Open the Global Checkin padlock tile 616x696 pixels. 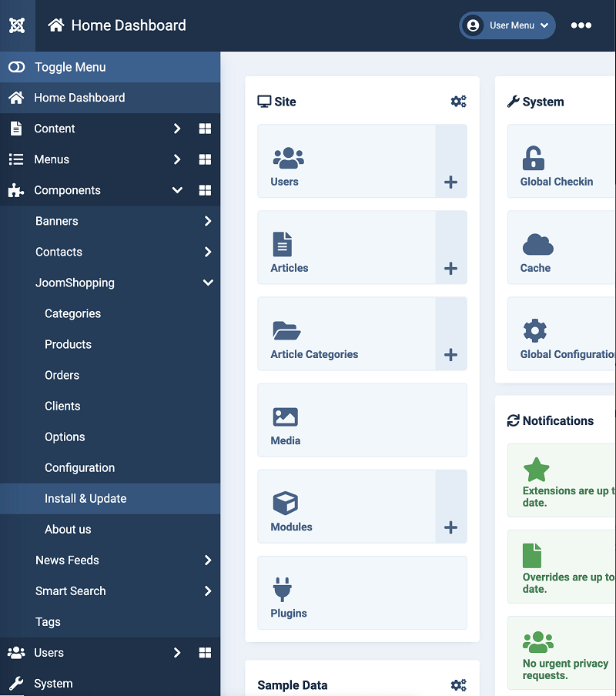pyautogui.click(x=561, y=161)
